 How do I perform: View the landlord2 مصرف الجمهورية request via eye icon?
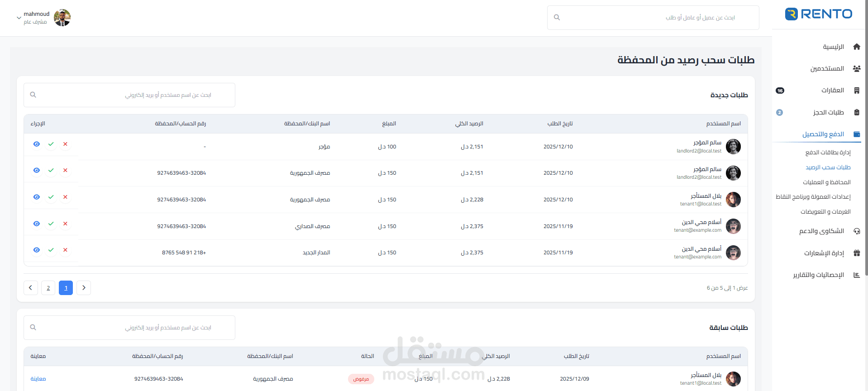point(37,170)
